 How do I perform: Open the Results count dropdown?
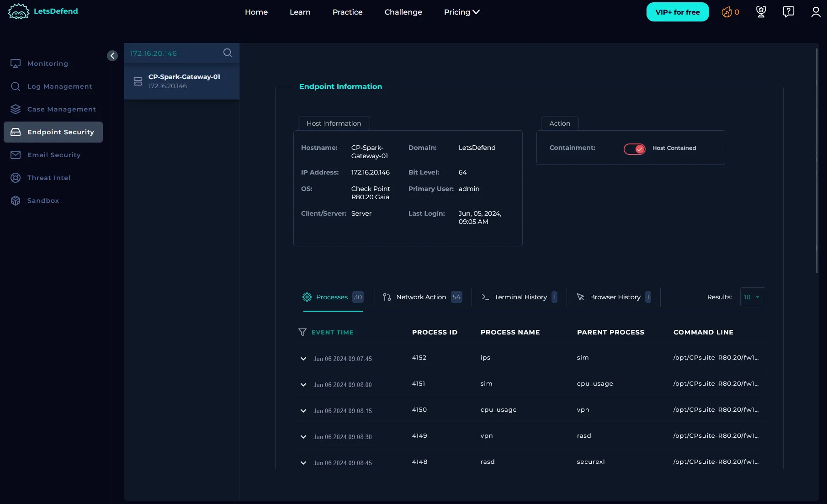[x=752, y=297]
